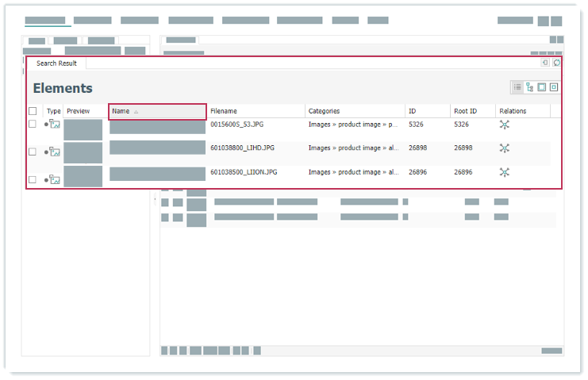Tick the select-all checkbox in header

(x=33, y=112)
